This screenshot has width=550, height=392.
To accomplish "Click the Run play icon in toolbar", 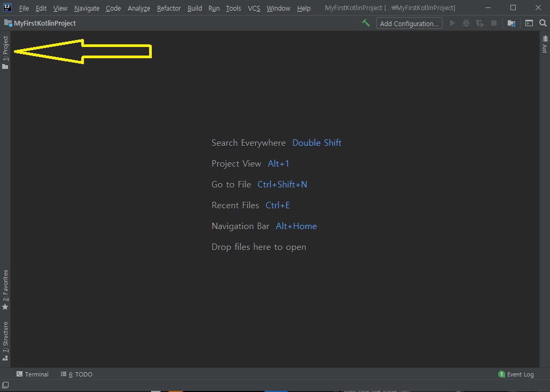I will 452,23.
